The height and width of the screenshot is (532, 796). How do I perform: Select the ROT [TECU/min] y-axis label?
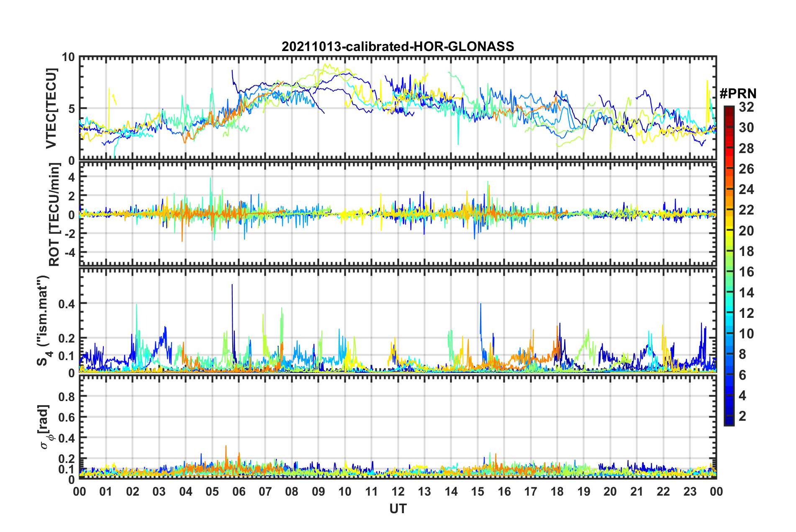[54, 215]
